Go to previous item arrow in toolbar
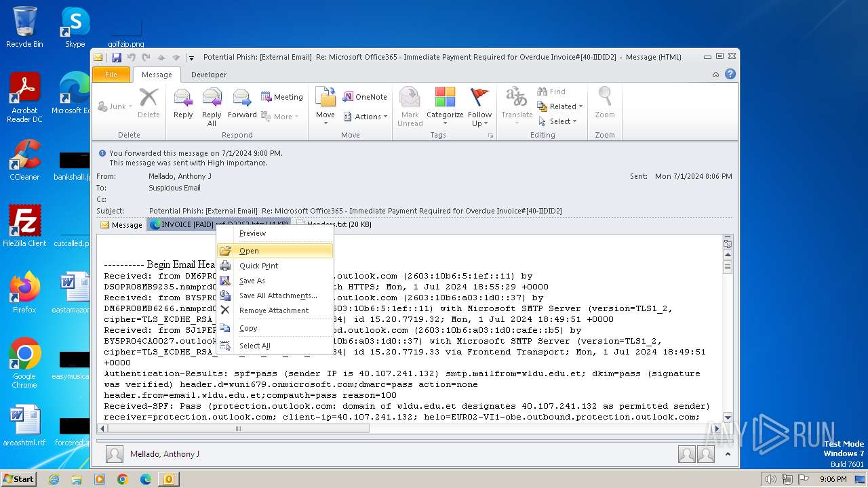868x488 pixels. [161, 58]
